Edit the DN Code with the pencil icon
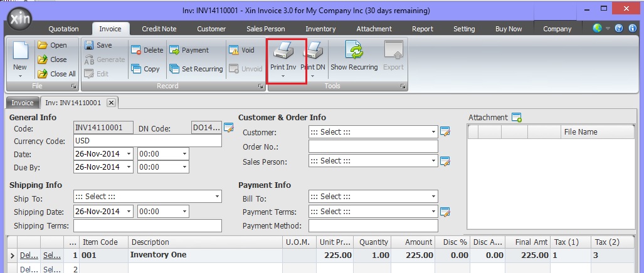 (229, 128)
